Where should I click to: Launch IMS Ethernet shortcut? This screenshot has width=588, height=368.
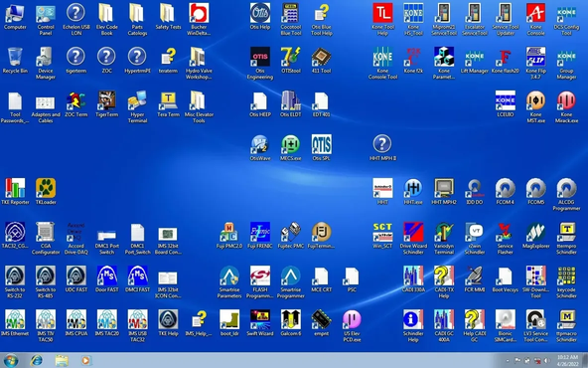15,322
